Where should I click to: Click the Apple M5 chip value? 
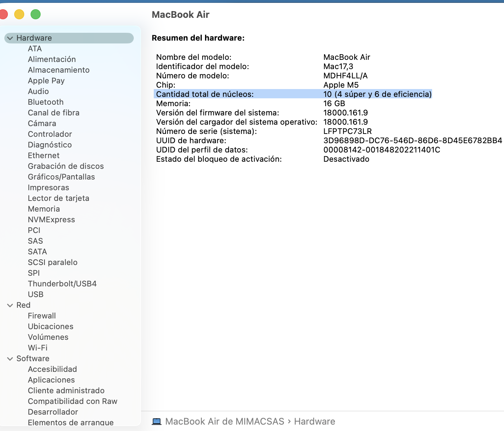pyautogui.click(x=341, y=85)
